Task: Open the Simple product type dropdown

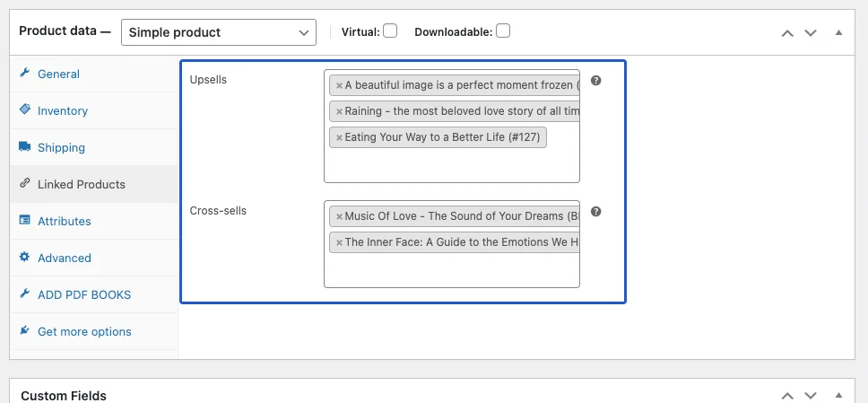Action: [x=219, y=32]
